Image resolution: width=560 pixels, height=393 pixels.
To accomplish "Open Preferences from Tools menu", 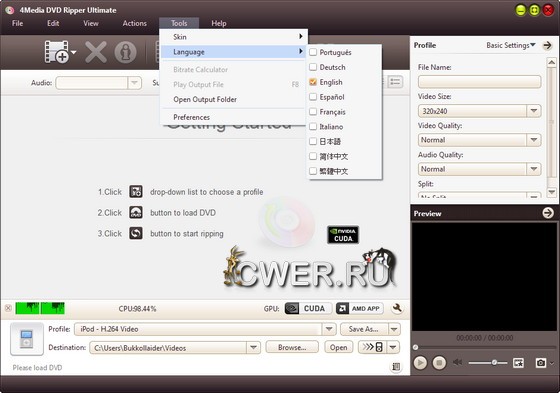I will tap(234, 117).
